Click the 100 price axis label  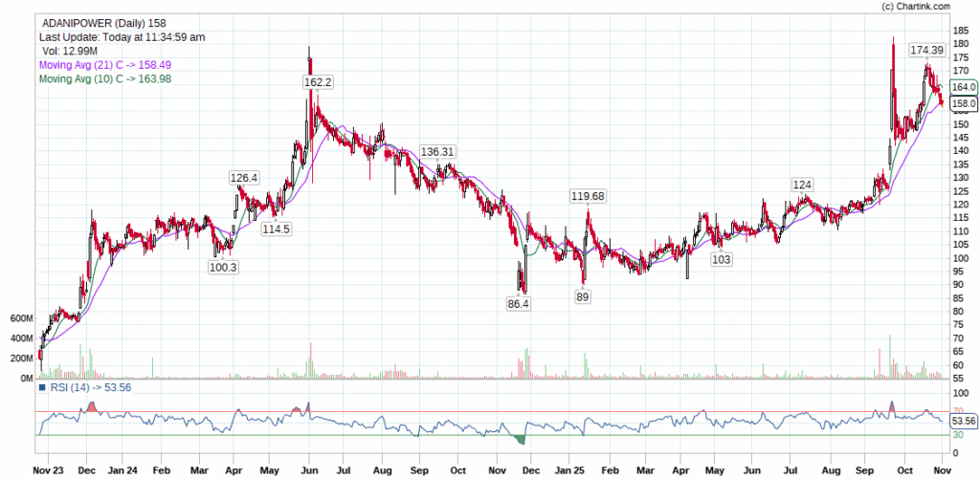[x=960, y=258]
